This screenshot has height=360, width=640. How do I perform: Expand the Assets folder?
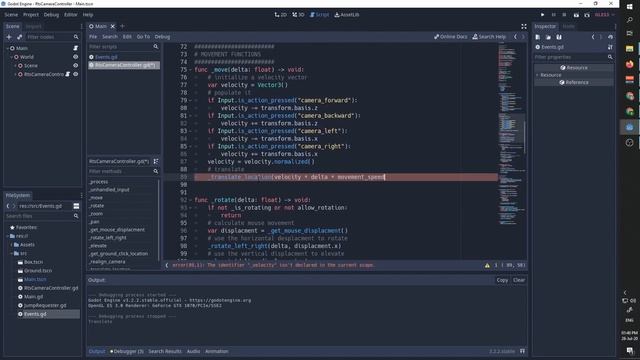click(12, 245)
